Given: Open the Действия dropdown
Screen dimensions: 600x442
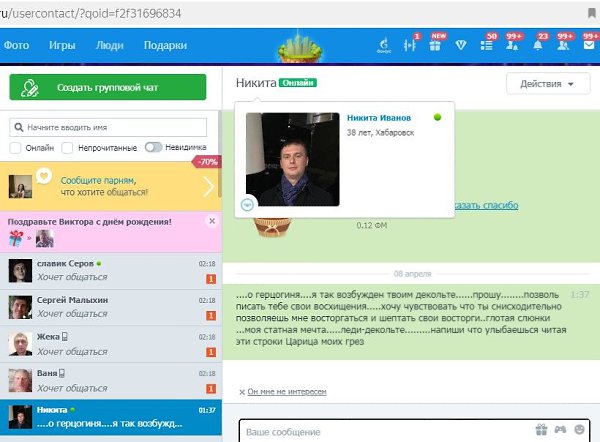Looking at the screenshot, I should click(548, 84).
